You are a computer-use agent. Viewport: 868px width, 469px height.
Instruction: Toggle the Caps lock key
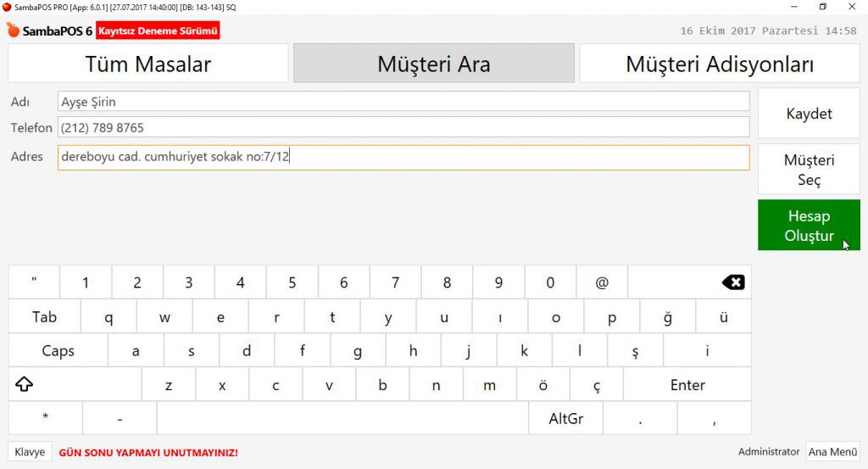58,350
